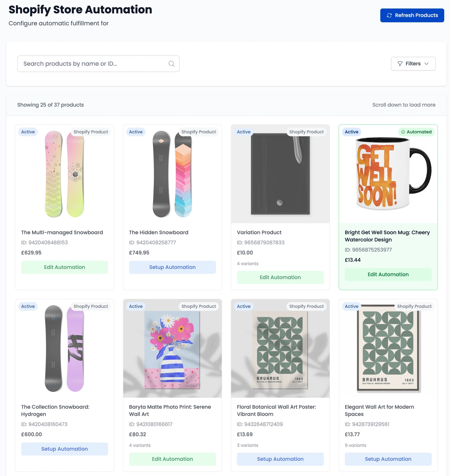Click the Active badge on Variation Product

[x=244, y=132]
